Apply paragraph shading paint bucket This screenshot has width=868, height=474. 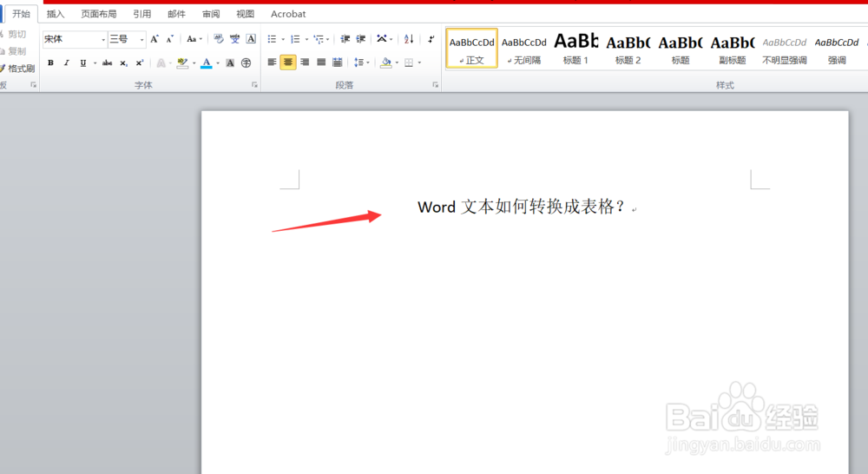click(x=386, y=62)
